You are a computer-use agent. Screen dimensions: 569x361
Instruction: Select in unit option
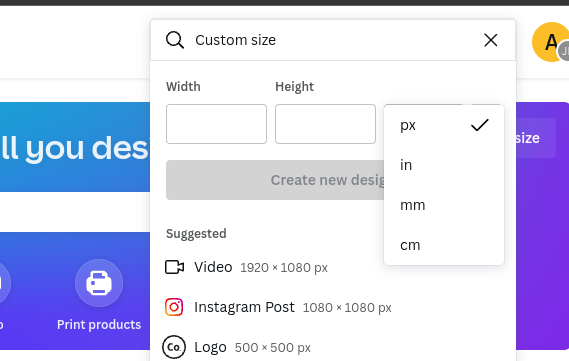(x=444, y=165)
